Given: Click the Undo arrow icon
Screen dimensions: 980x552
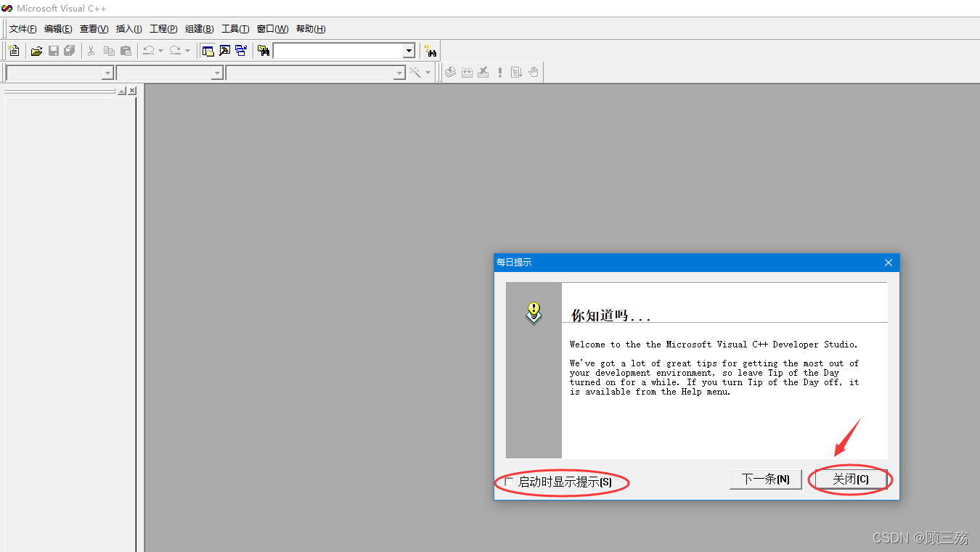Looking at the screenshot, I should tap(148, 51).
